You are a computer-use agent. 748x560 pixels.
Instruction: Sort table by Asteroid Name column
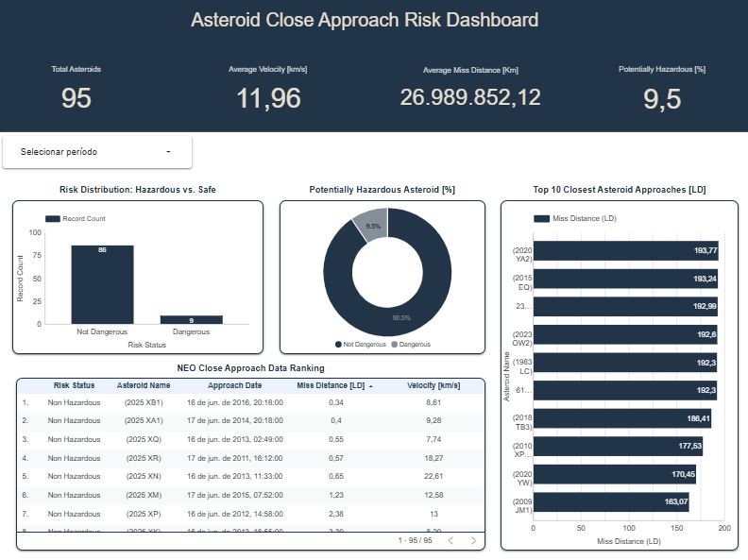144,385
